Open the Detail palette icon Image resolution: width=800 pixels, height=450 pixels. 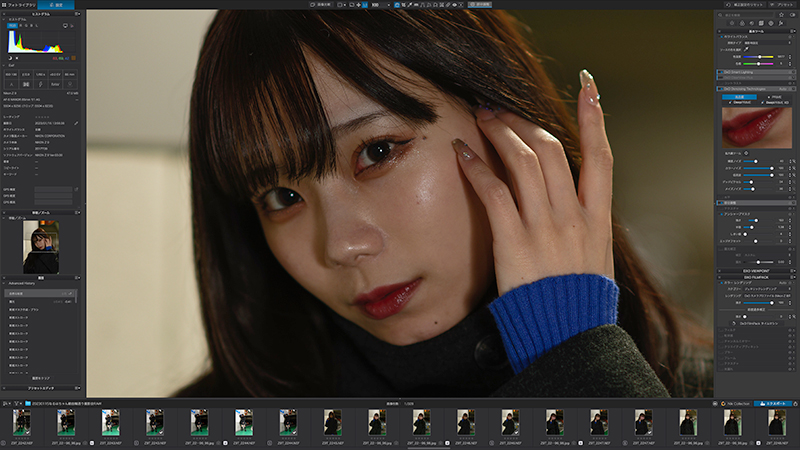[x=752, y=23]
